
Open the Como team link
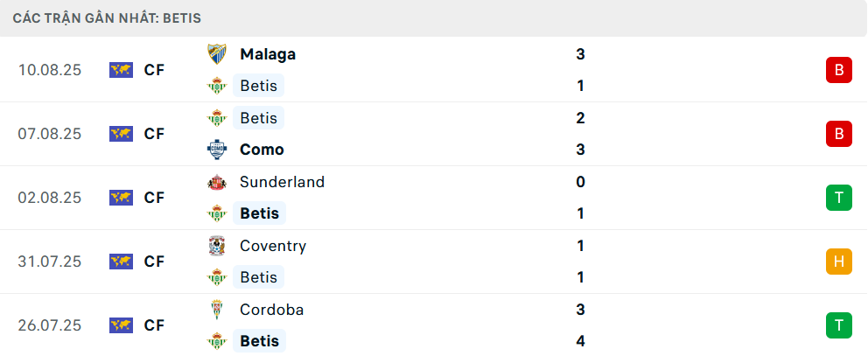point(262,150)
